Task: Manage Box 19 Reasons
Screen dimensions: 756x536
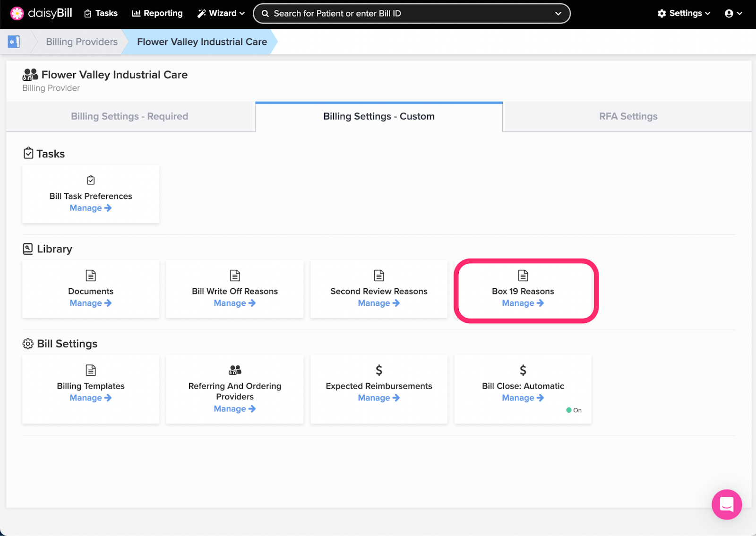Action: tap(523, 303)
